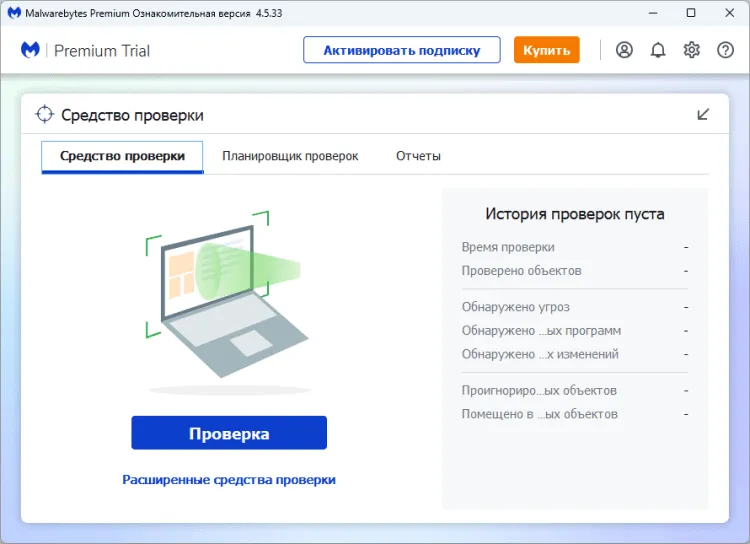Click the Средство проверки panel title
This screenshot has width=750, height=544.
(132, 115)
